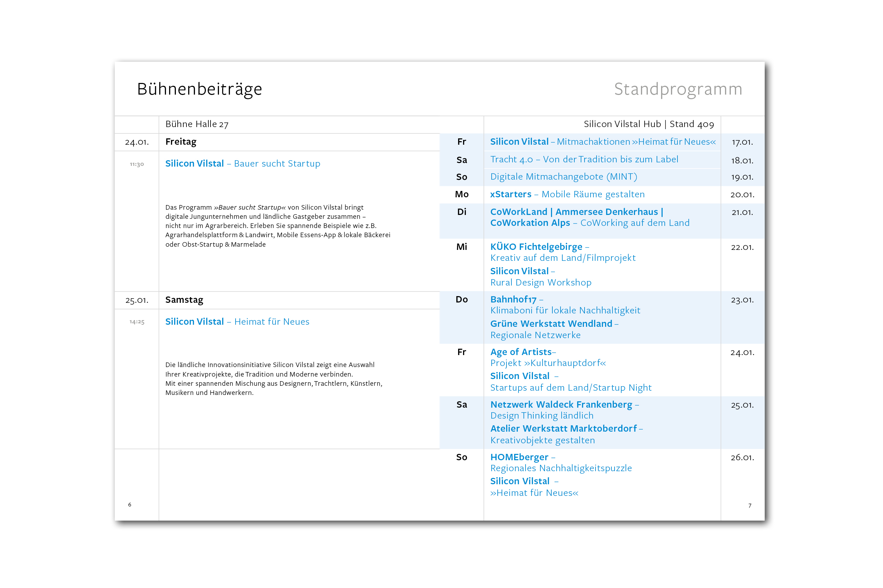The image size is (883, 588).
Task: Click the 'Bauer sucht Startup' description paragraph
Action: [278, 226]
